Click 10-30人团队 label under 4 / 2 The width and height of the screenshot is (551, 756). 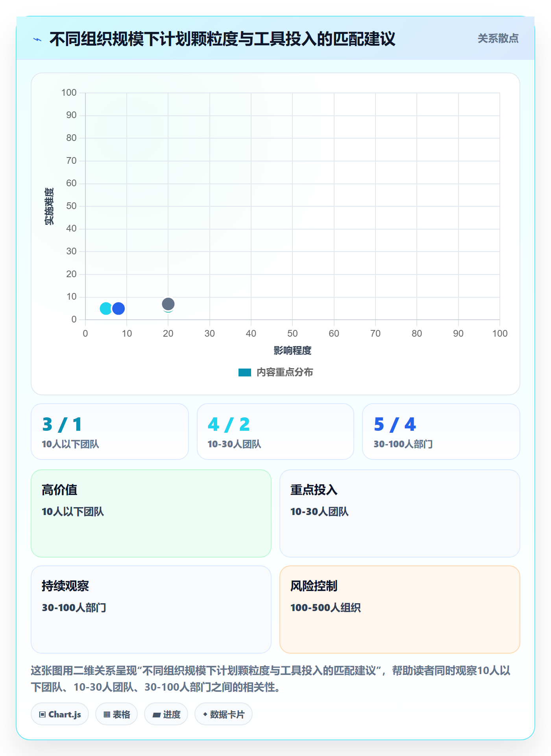point(234,444)
